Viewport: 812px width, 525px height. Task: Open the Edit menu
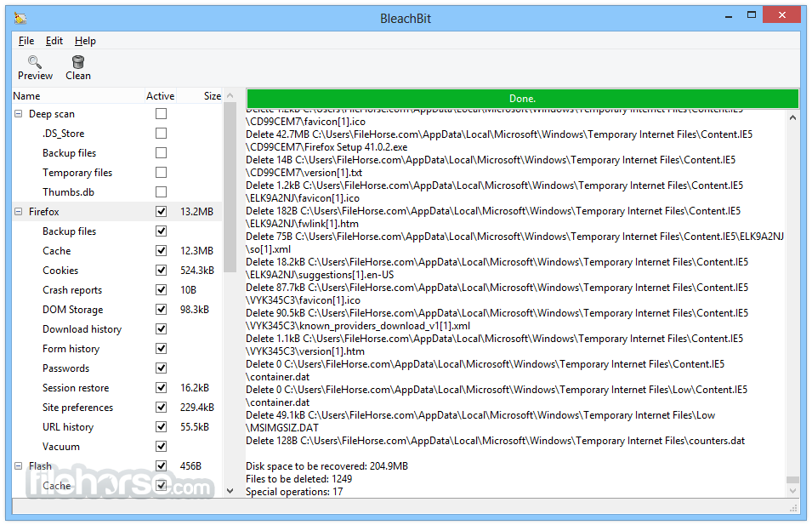54,41
